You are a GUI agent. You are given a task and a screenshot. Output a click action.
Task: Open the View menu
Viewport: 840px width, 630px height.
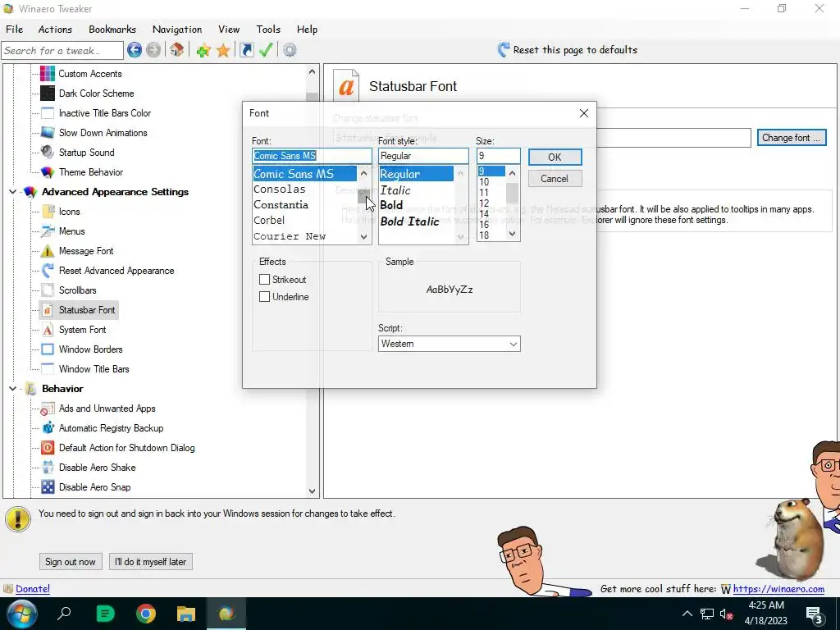(x=229, y=30)
